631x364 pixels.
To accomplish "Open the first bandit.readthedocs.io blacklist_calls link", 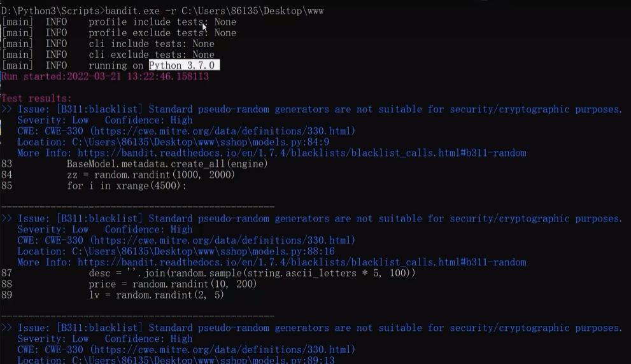I will [302, 153].
